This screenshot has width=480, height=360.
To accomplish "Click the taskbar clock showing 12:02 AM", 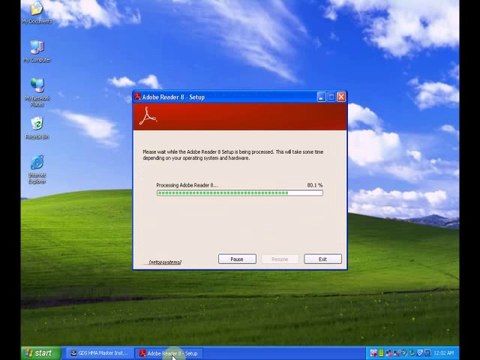I will [x=444, y=353].
